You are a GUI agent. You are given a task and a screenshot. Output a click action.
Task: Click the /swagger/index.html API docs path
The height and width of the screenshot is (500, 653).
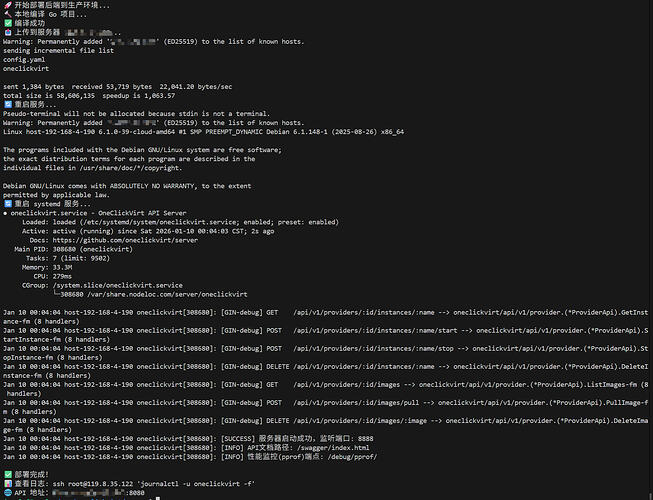333,448
